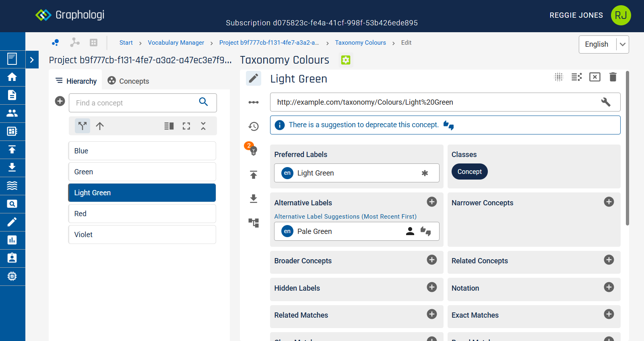Select Violet in the concept hierarchy
This screenshot has width=644, height=341.
pos(142,234)
